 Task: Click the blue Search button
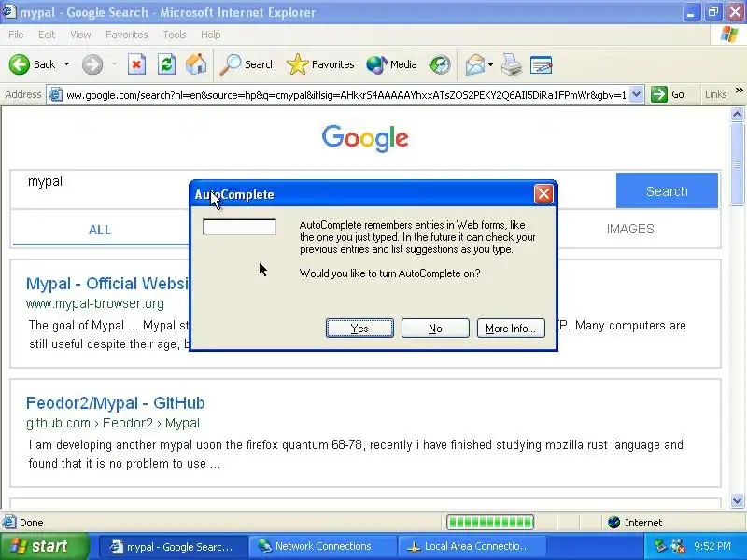coord(667,190)
